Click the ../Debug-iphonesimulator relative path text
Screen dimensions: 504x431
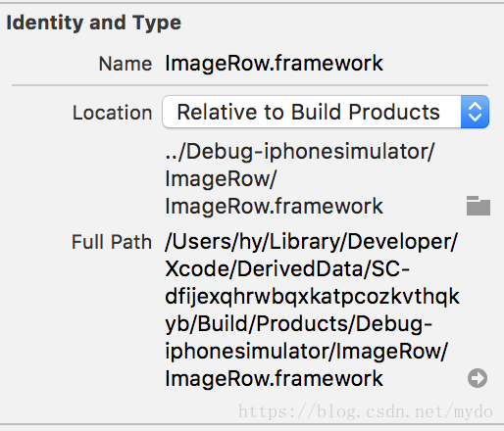300,152
